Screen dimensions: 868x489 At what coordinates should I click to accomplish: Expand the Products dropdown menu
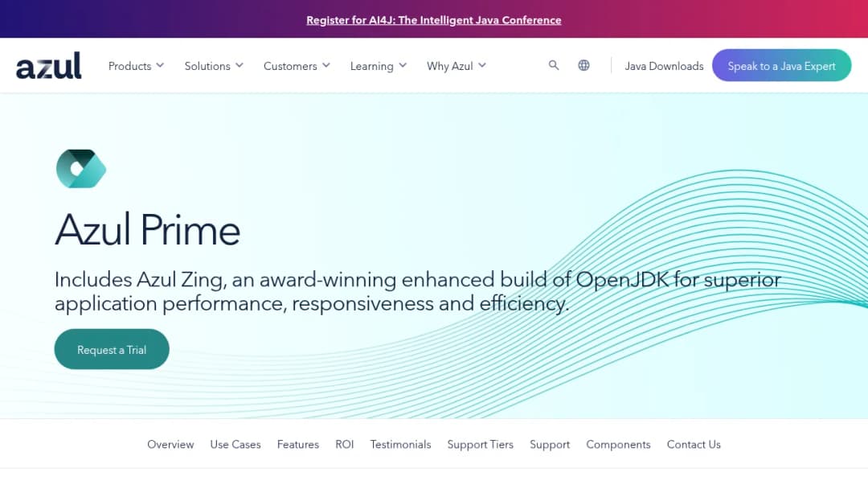[136, 66]
